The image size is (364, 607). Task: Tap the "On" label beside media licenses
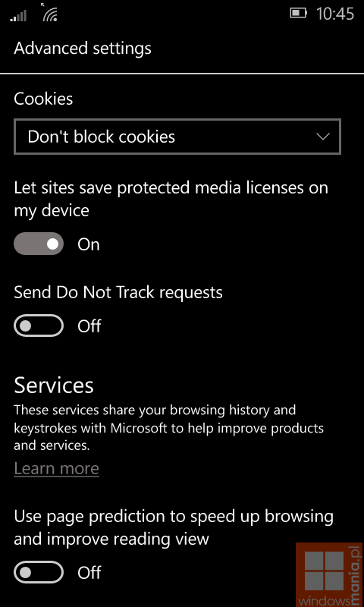click(89, 244)
